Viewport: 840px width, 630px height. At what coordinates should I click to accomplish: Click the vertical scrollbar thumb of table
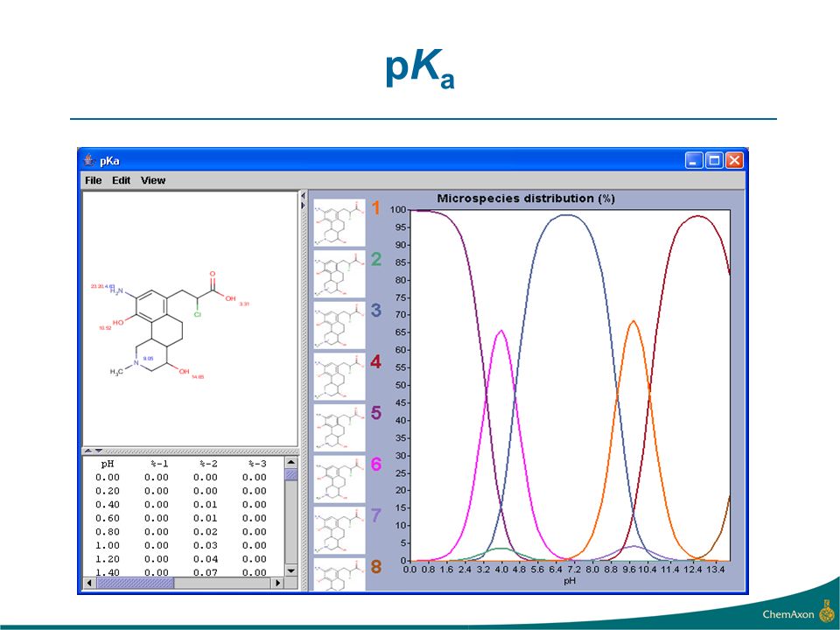(290, 474)
